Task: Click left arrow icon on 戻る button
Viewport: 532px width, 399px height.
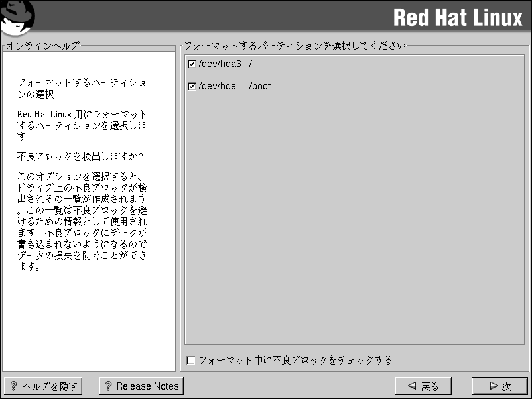Action: pos(412,386)
